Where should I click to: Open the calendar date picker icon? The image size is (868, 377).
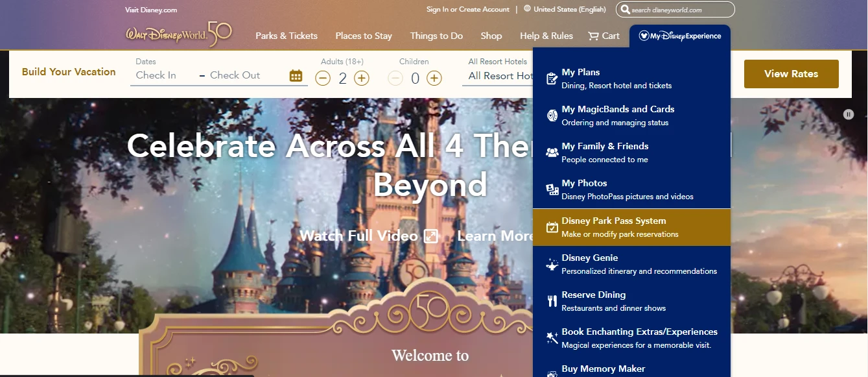click(296, 75)
